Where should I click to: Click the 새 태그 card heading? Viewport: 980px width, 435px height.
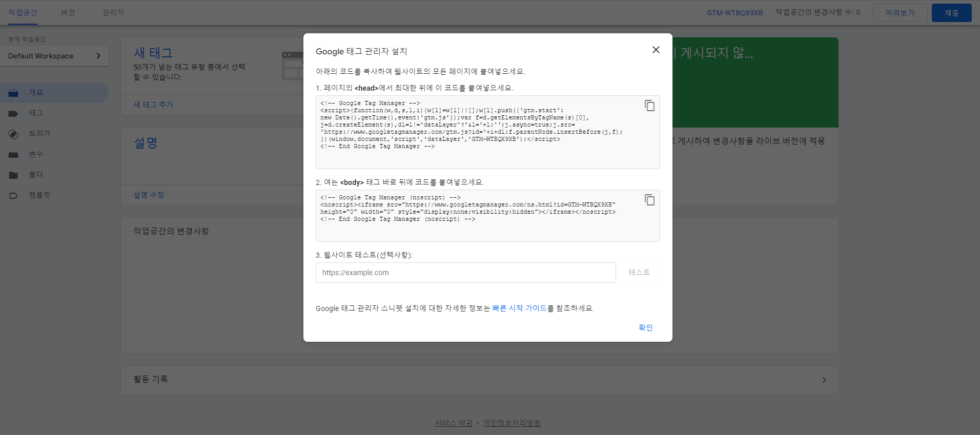click(x=153, y=53)
